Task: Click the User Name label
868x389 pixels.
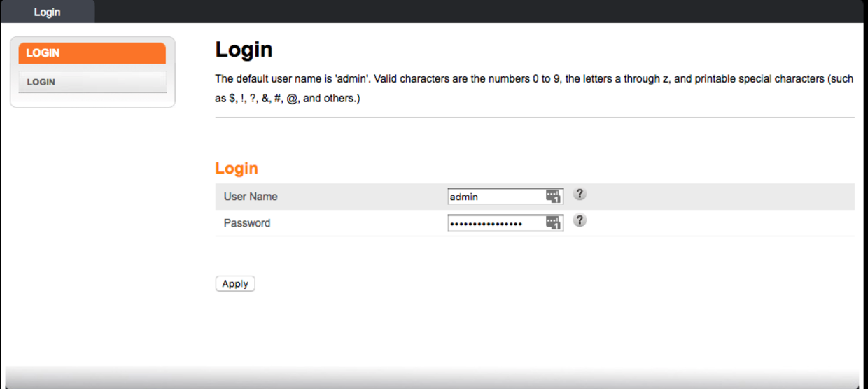Action: 251,197
